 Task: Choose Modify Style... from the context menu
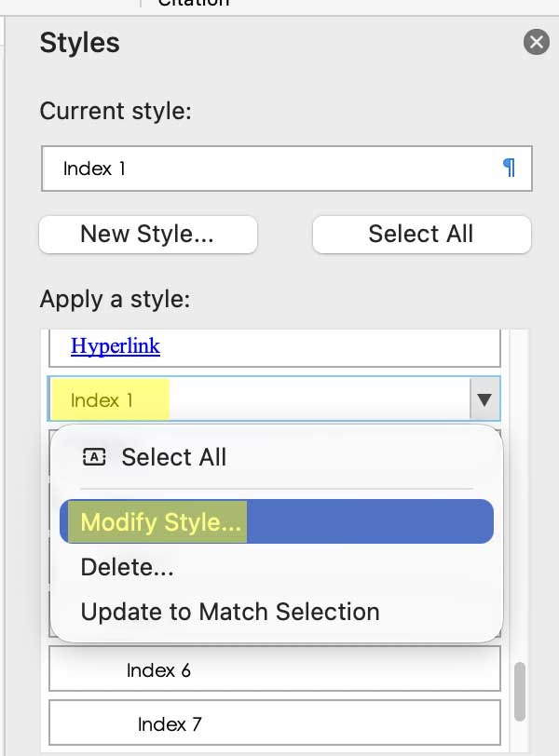161,521
